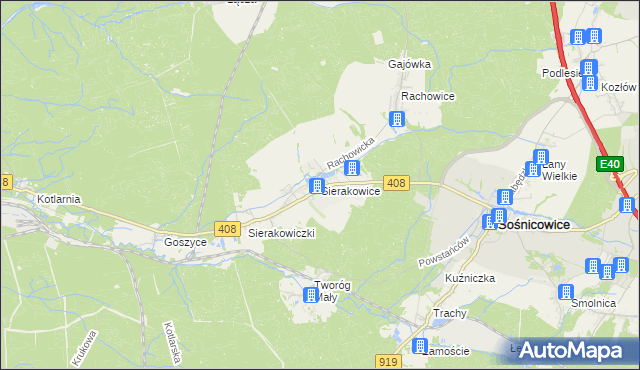Screen dimensions: 640x370
Task: Click the Łany Wielkie label
Action: coord(559,170)
